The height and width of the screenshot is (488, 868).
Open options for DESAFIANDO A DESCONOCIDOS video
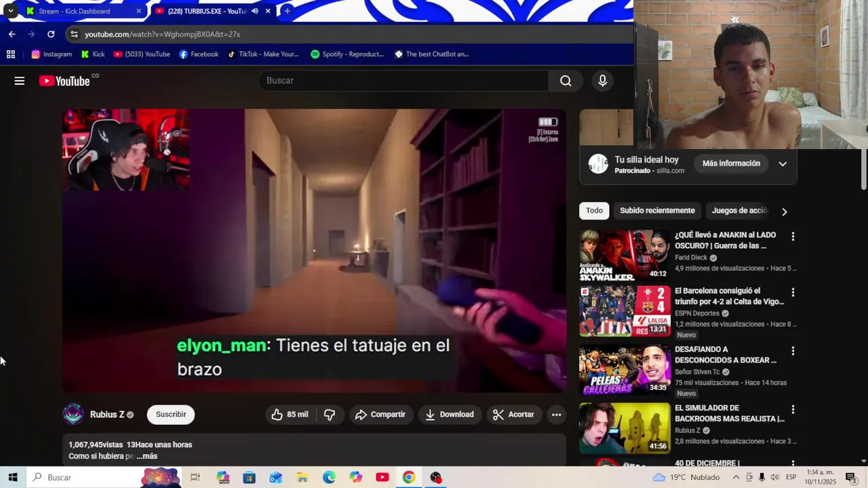(x=793, y=351)
